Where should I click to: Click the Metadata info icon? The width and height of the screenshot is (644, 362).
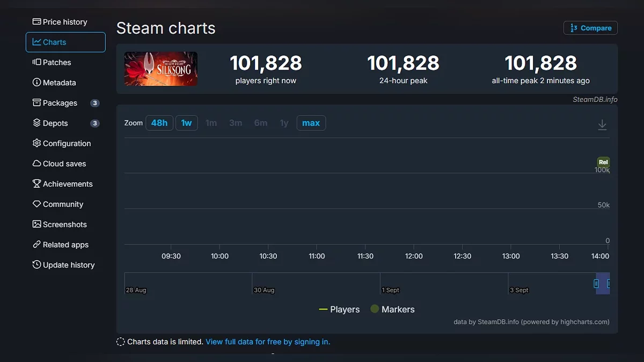coord(36,83)
